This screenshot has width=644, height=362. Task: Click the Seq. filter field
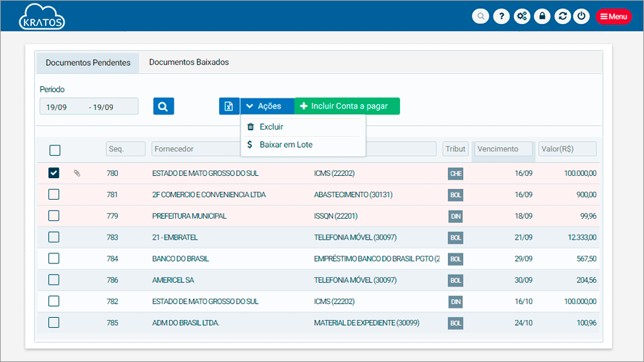126,148
